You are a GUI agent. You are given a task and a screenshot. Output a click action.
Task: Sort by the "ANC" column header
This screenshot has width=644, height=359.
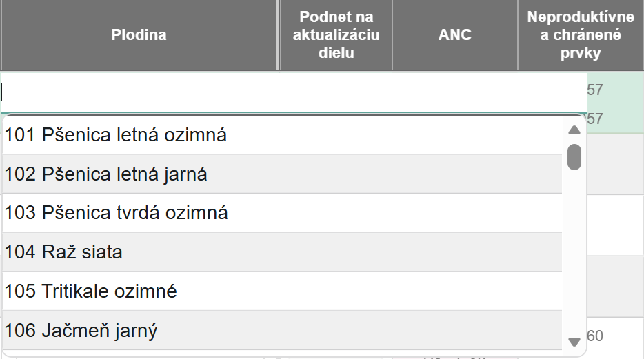click(455, 34)
